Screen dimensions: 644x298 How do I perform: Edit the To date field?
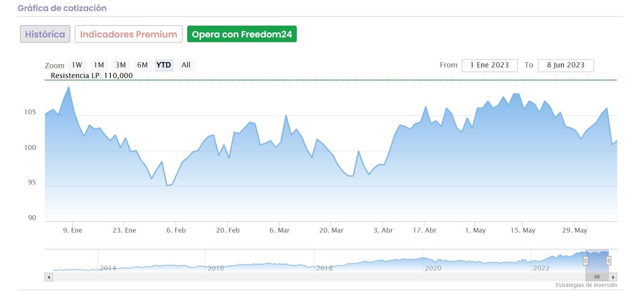566,65
